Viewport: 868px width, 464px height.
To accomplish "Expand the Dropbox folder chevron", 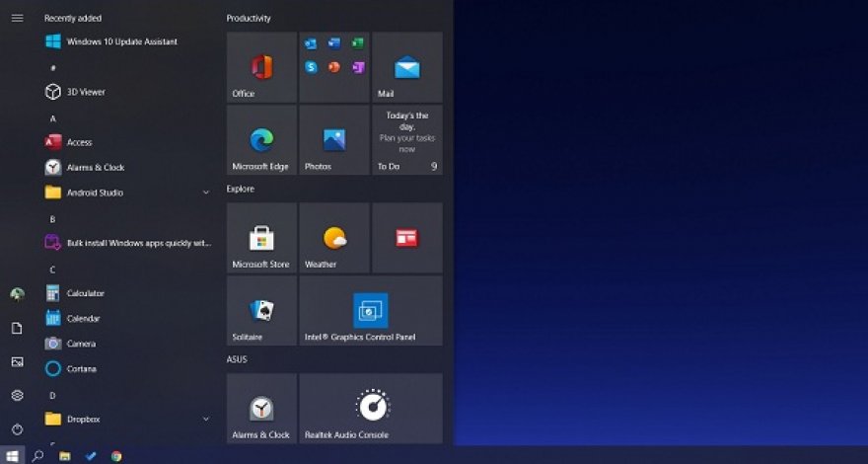I will click(206, 420).
